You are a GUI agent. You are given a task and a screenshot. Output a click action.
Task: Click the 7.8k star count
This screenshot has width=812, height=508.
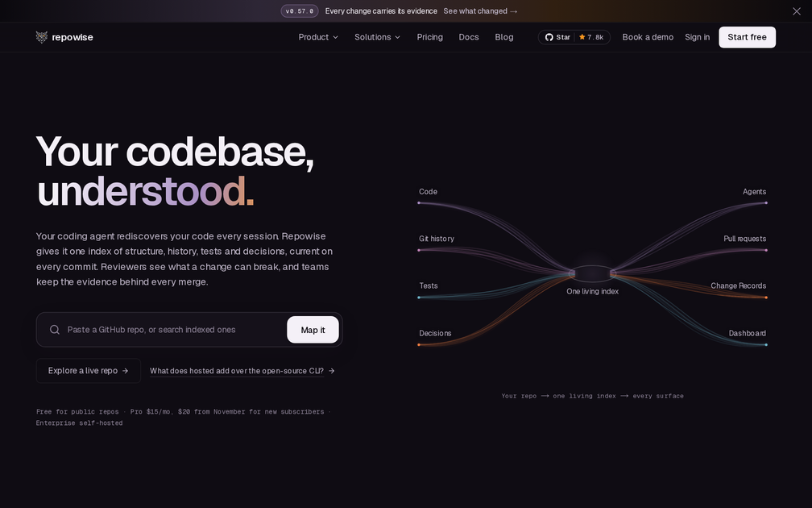point(595,37)
